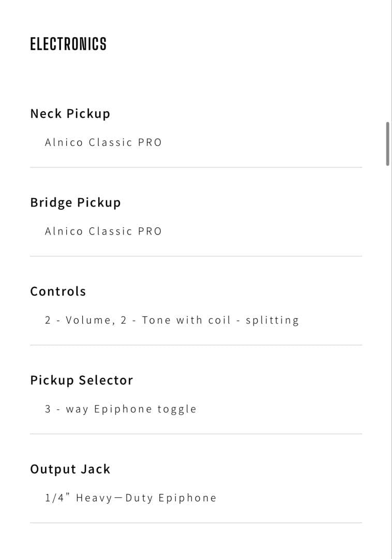This screenshot has height=559, width=392.
Task: Click the divider below Bridge Pickup section
Action: (x=196, y=256)
